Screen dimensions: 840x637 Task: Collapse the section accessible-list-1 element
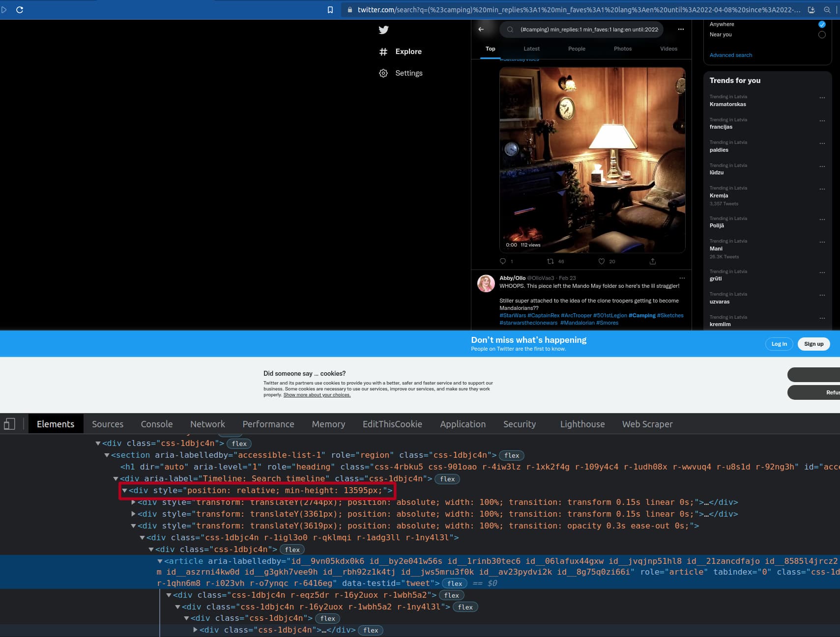click(x=107, y=455)
